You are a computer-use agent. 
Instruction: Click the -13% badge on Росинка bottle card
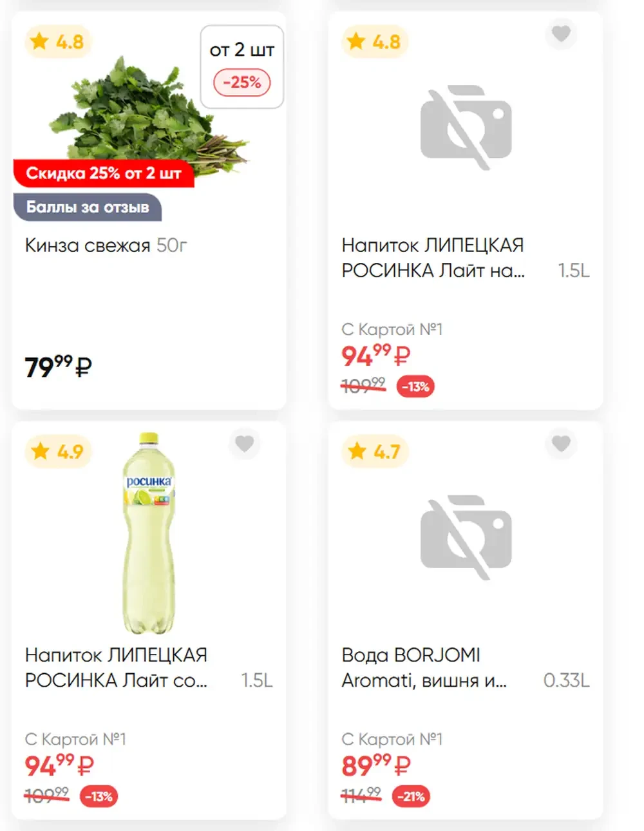click(99, 796)
